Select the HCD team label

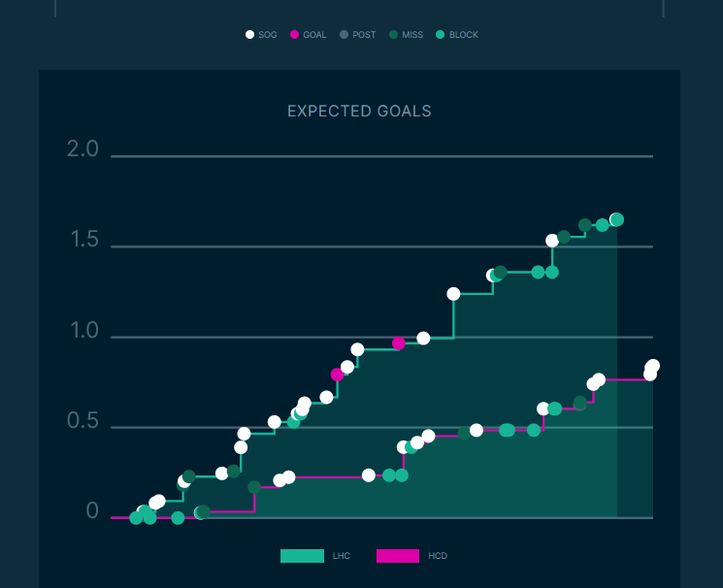(438, 556)
